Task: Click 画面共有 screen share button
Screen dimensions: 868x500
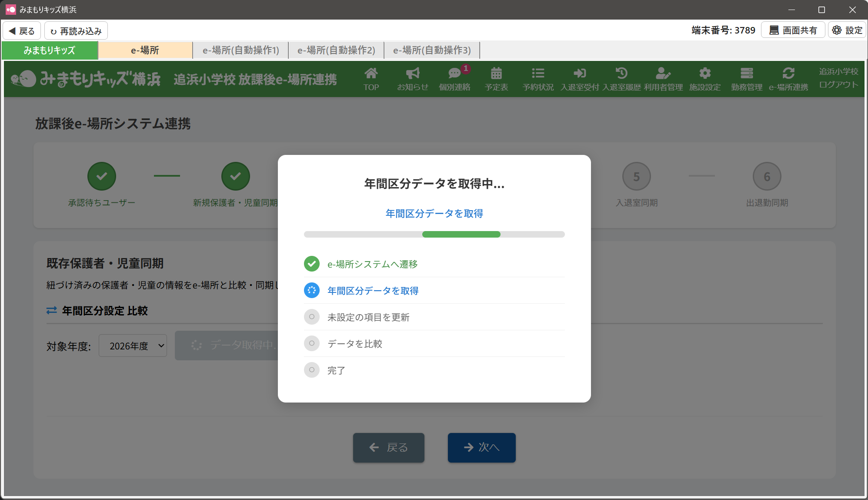Action: click(x=793, y=30)
